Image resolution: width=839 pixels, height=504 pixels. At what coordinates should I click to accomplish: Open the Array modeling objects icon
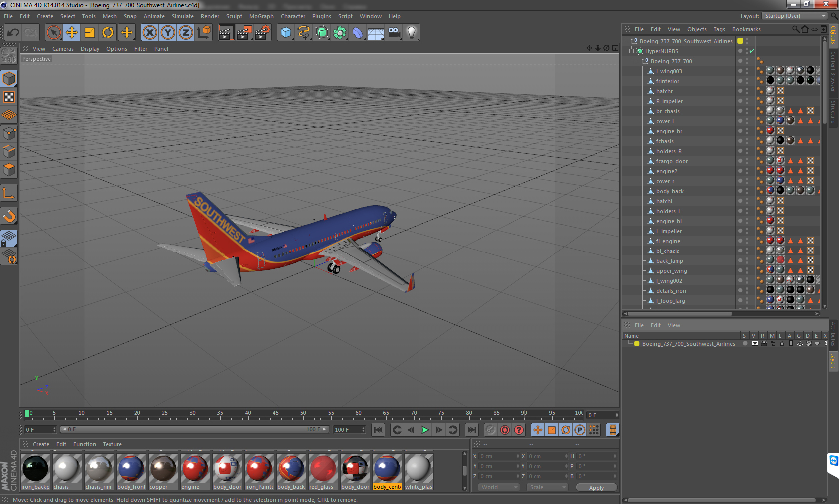(x=340, y=33)
